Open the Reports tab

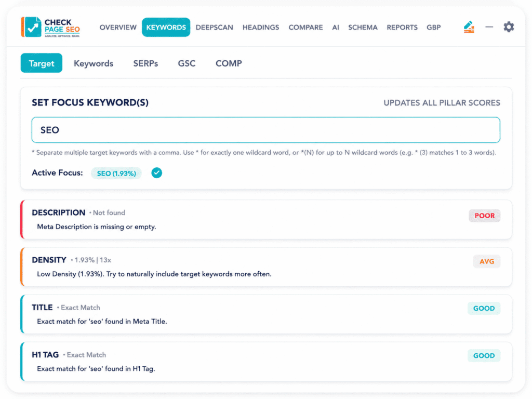(402, 28)
